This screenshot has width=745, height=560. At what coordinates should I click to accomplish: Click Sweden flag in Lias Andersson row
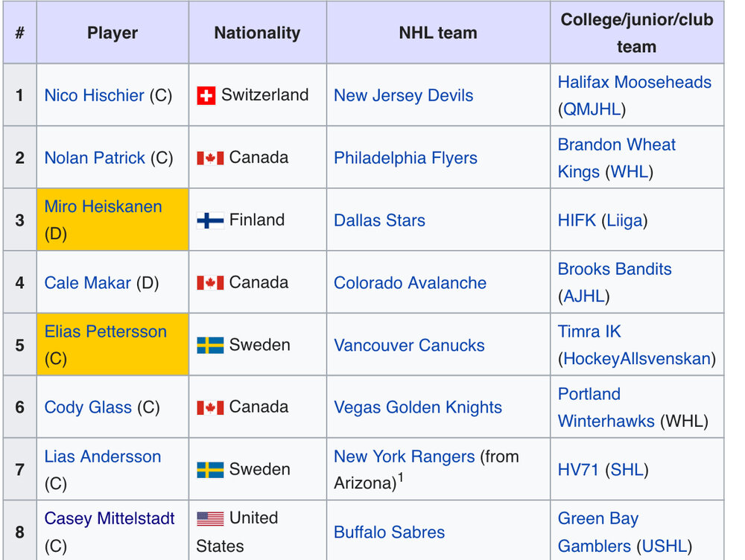(x=210, y=470)
